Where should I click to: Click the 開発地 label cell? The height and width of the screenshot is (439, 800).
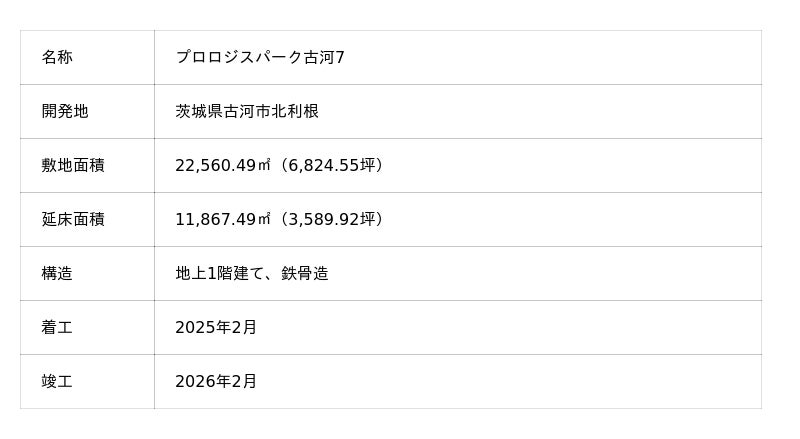click(65, 112)
